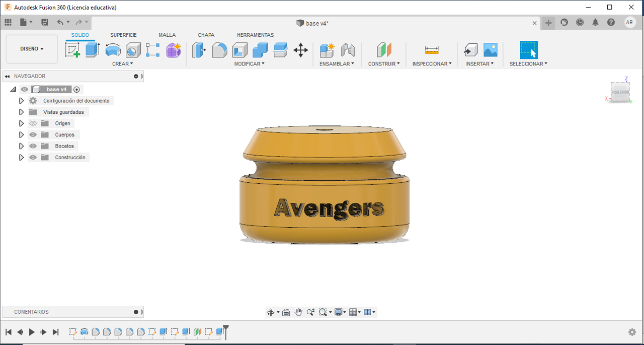Open the display settings monitor dropdown
The height and width of the screenshot is (345, 644).
tap(341, 312)
